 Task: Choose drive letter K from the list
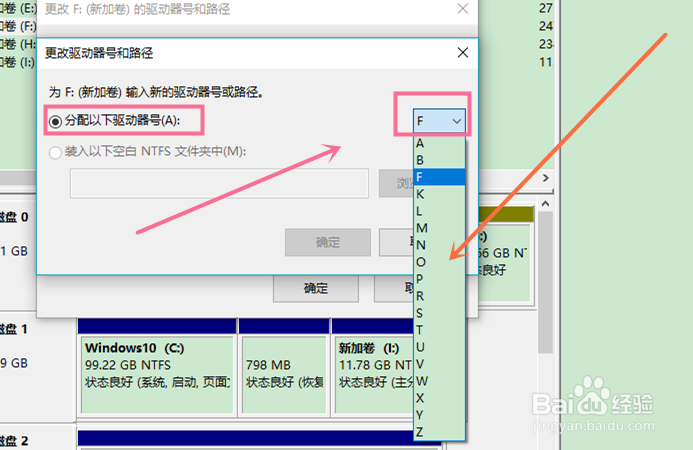(x=439, y=194)
